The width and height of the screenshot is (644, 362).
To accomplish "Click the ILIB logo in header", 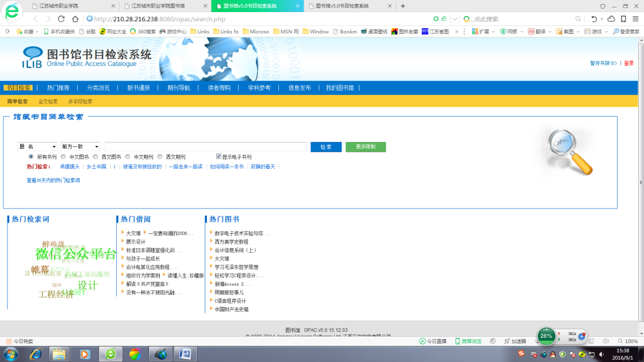I will point(32,57).
